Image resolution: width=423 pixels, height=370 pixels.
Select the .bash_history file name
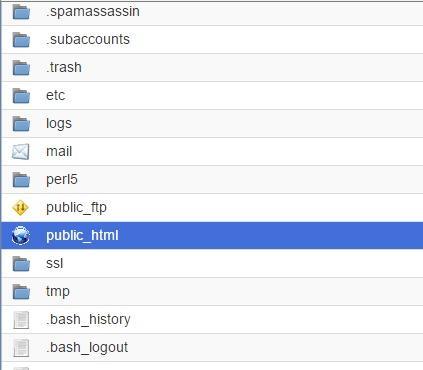click(88, 319)
